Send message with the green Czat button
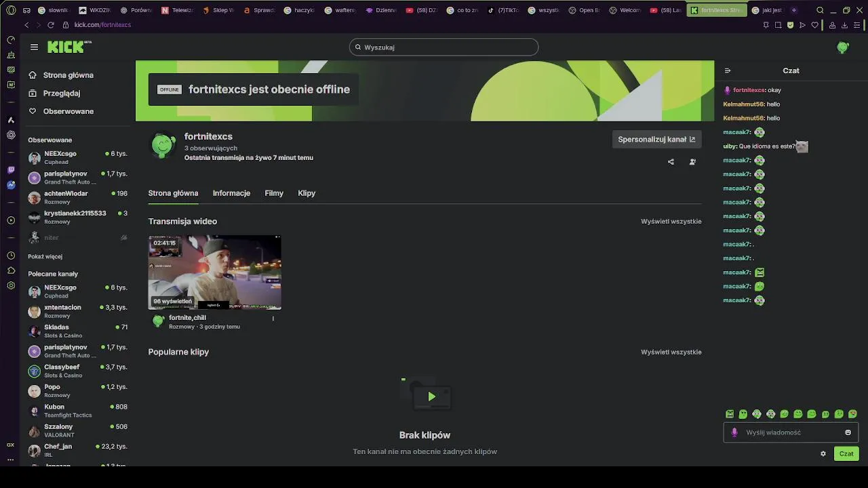This screenshot has height=488, width=868. tap(846, 453)
